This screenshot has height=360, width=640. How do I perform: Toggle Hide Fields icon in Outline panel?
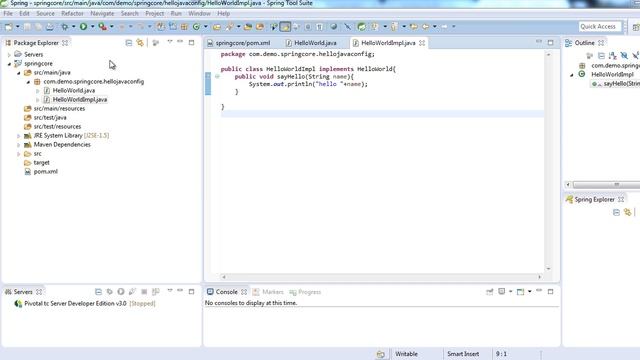[624, 56]
